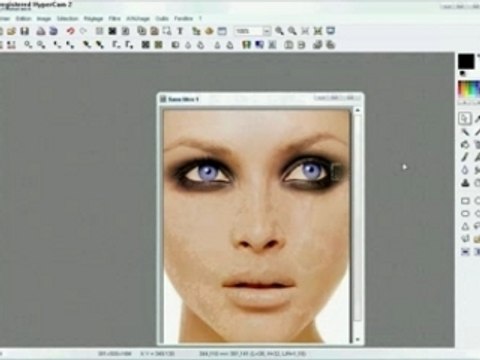Pick the black foreground color swatch
480x360 pixels.
pyautogui.click(x=466, y=62)
